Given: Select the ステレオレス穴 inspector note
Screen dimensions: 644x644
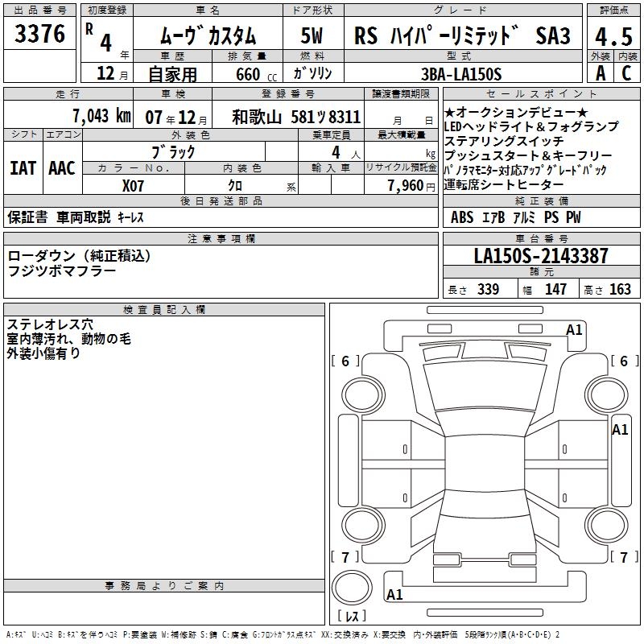Looking at the screenshot, I should [50, 324].
